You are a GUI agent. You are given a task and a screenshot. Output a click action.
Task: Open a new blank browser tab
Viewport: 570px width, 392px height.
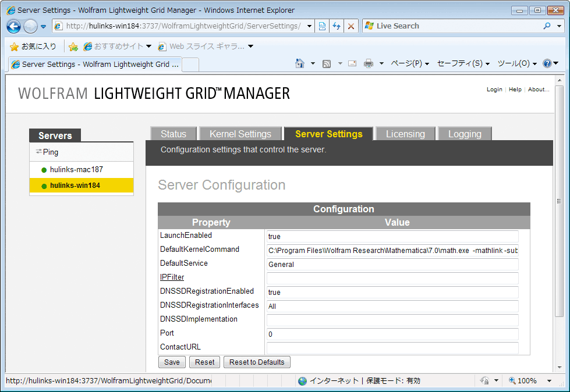point(190,65)
